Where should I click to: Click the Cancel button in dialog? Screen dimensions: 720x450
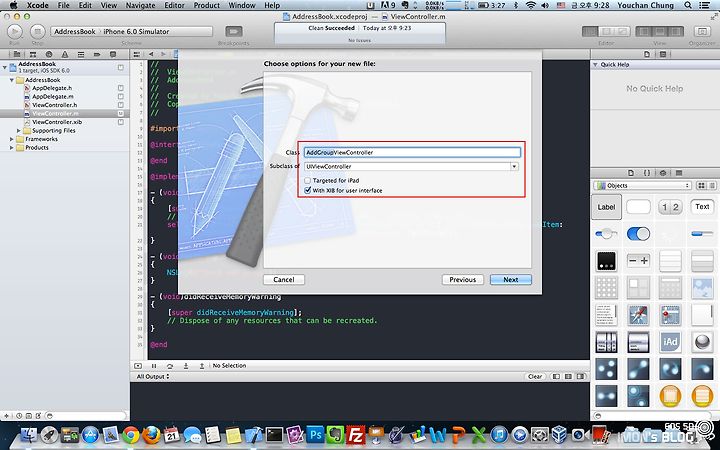click(284, 279)
